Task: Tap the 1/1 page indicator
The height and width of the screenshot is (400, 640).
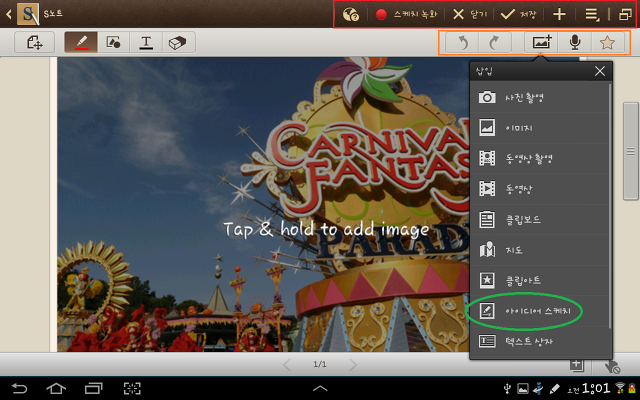Action: (320, 364)
